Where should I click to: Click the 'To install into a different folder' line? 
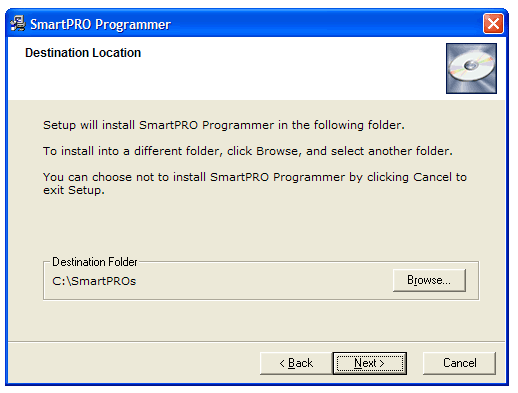[248, 151]
